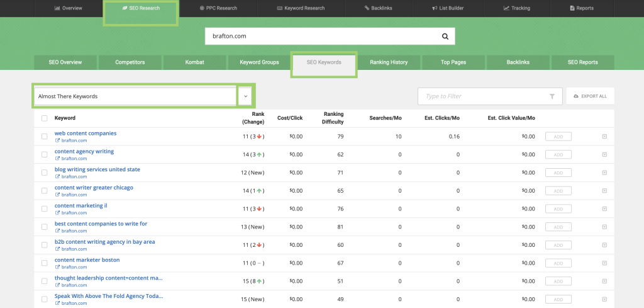Switch to the SEO Reports sub-tab
Screen dimensions: 644x308
(582, 62)
